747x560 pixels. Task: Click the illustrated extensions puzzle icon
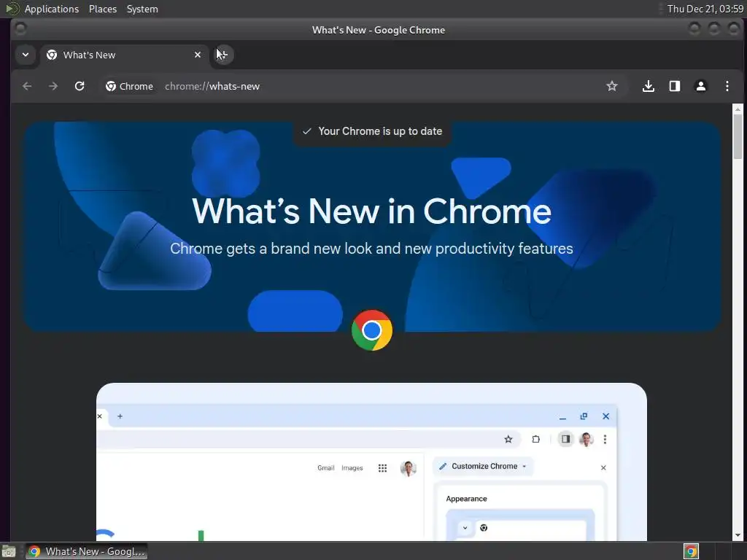tap(535, 439)
